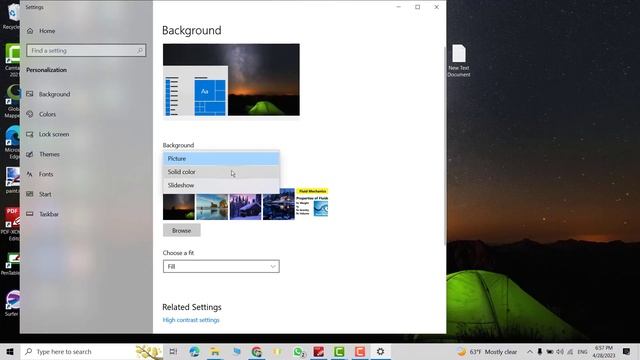Click the Lock screen icon in the sidebar
640x360 pixels.
click(x=30, y=134)
